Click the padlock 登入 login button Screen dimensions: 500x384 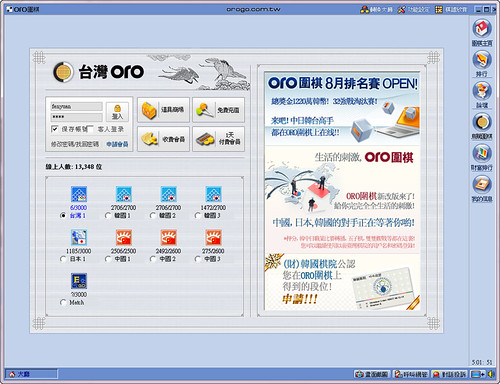[x=117, y=112]
